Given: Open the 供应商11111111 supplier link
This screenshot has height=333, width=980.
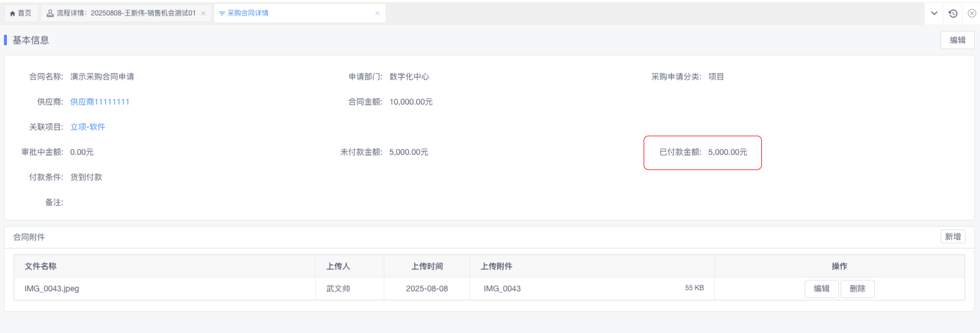Looking at the screenshot, I should [x=100, y=102].
